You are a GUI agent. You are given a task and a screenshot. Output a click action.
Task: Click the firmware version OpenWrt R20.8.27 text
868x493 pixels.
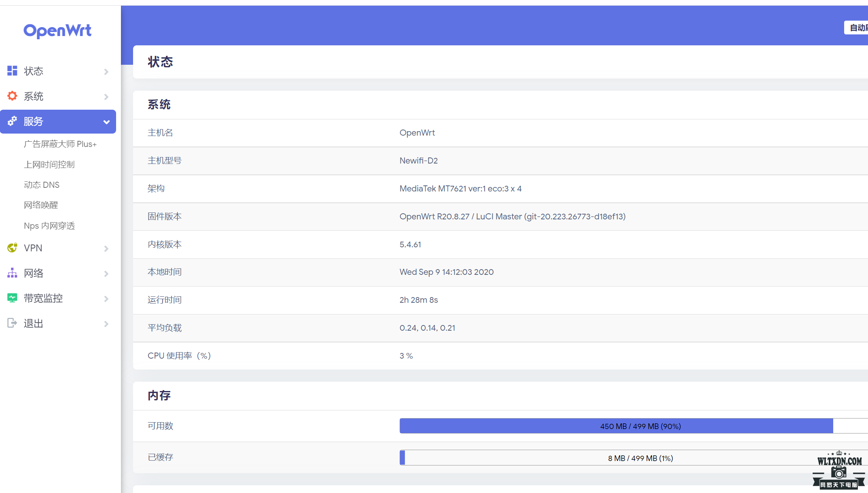coord(512,217)
